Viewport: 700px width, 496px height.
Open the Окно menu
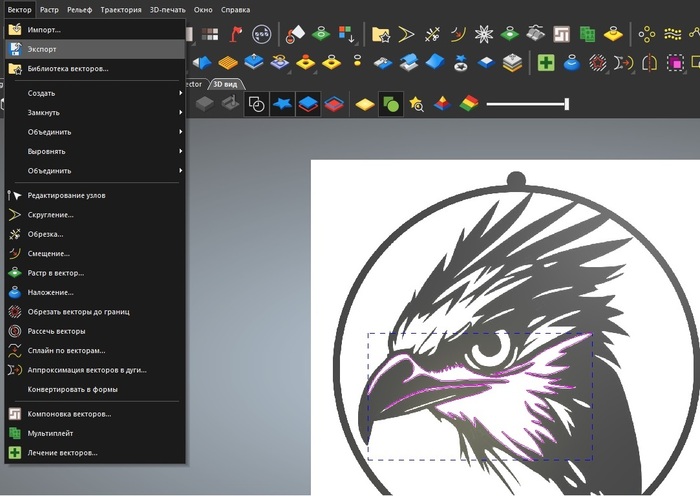click(x=203, y=9)
